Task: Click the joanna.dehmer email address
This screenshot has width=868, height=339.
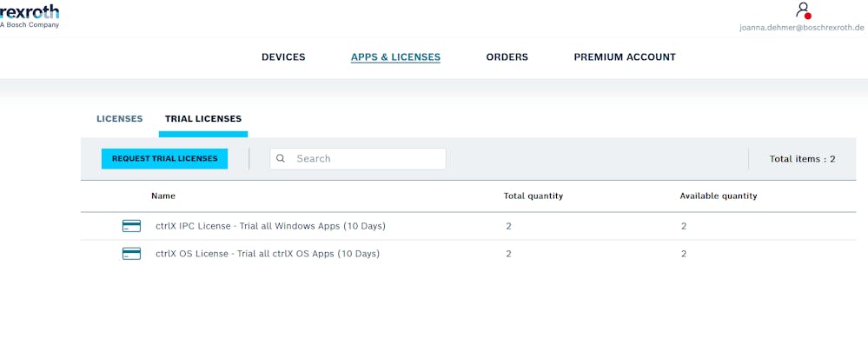Action: 802,27
